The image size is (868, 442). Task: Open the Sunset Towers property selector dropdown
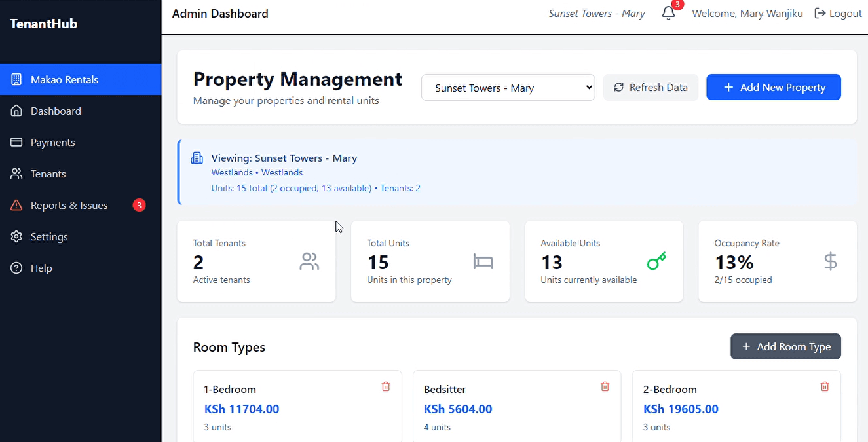click(x=508, y=87)
